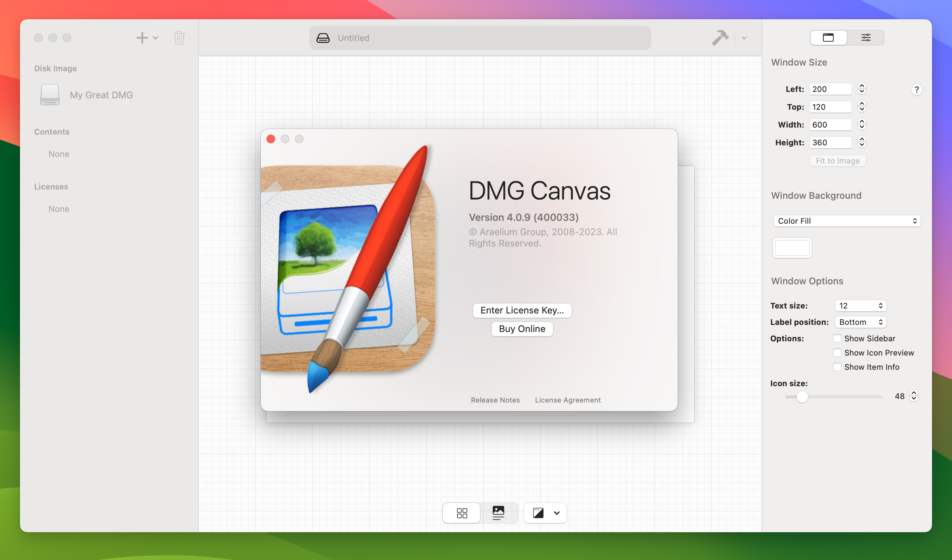Click the inspector/settings sliders icon
The height and width of the screenshot is (560, 952).
pos(865,38)
